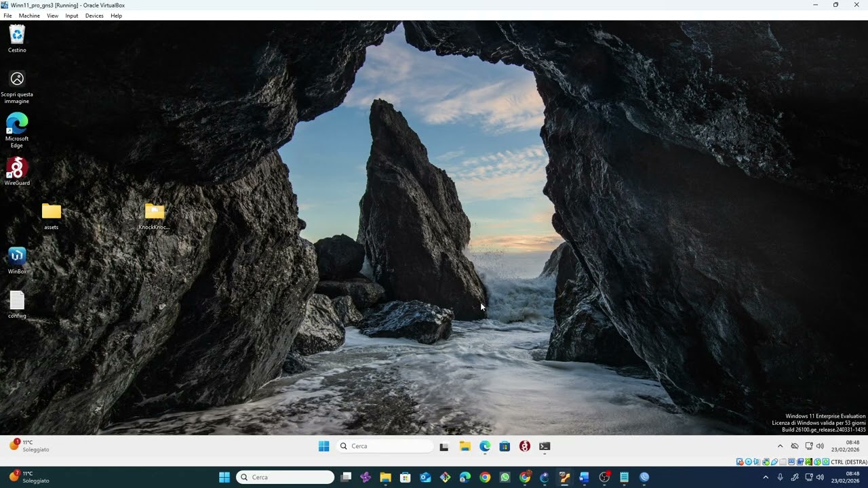Image resolution: width=868 pixels, height=488 pixels.
Task: Click the VirtualBox hard disk activity icon
Action: (740, 462)
